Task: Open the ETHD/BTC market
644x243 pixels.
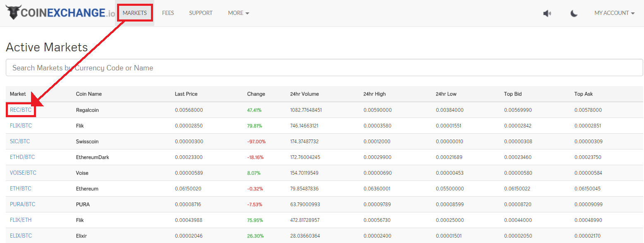Action: point(22,157)
